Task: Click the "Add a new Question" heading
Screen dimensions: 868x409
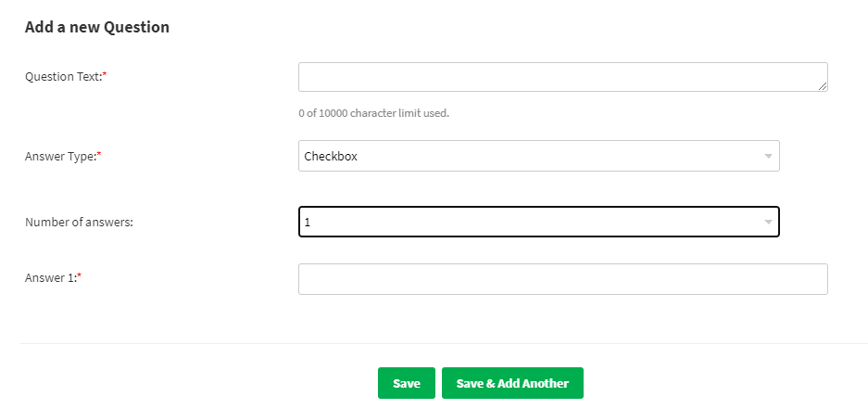Action: [97, 27]
